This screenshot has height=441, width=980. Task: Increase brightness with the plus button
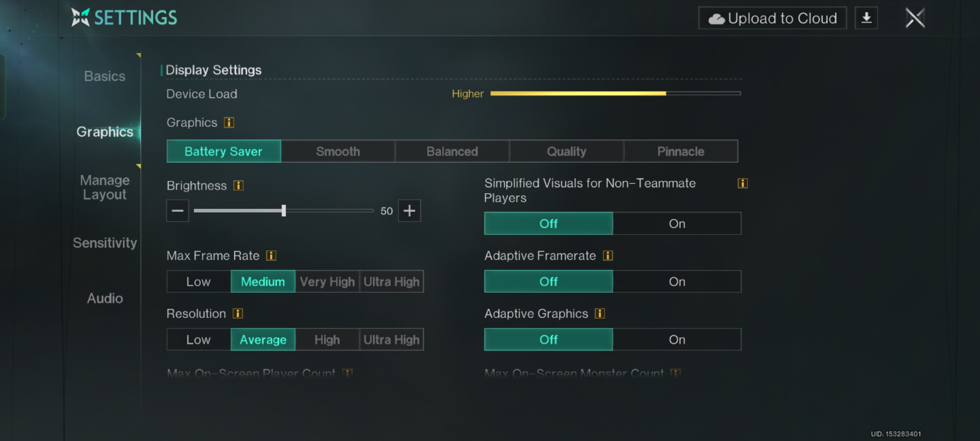tap(409, 211)
